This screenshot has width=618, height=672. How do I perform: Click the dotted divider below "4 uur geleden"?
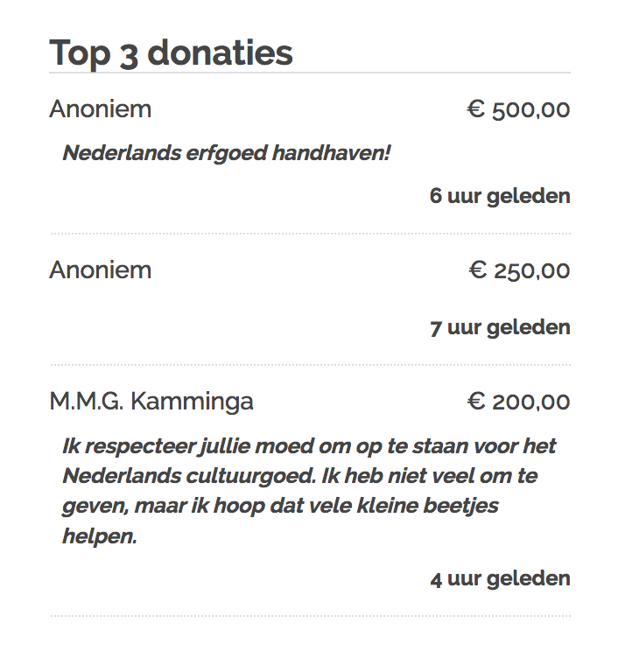click(310, 616)
